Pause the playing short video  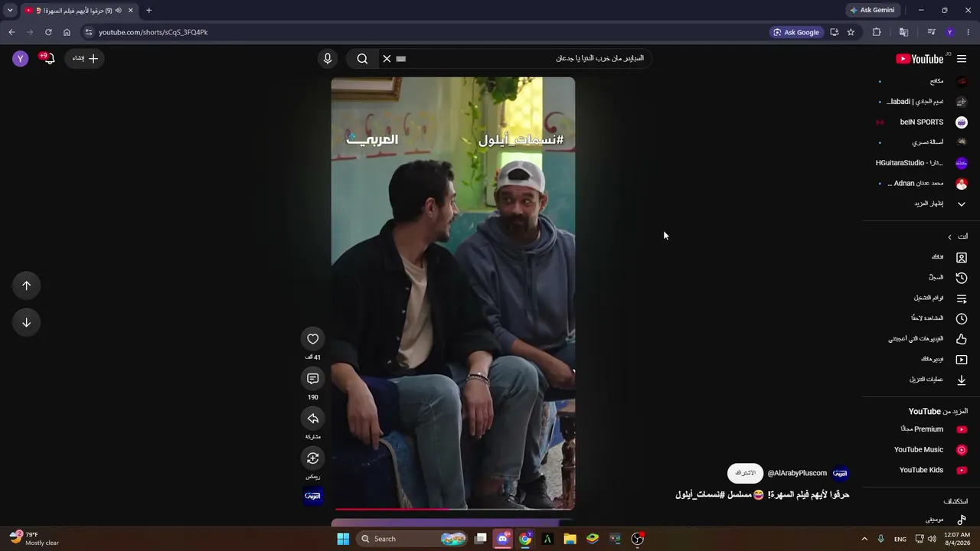[x=453, y=293]
